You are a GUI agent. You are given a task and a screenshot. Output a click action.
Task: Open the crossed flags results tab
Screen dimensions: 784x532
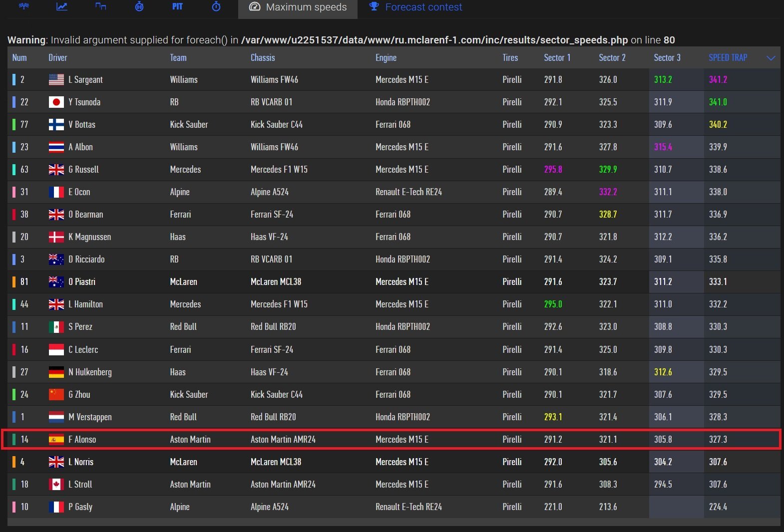[23, 6]
